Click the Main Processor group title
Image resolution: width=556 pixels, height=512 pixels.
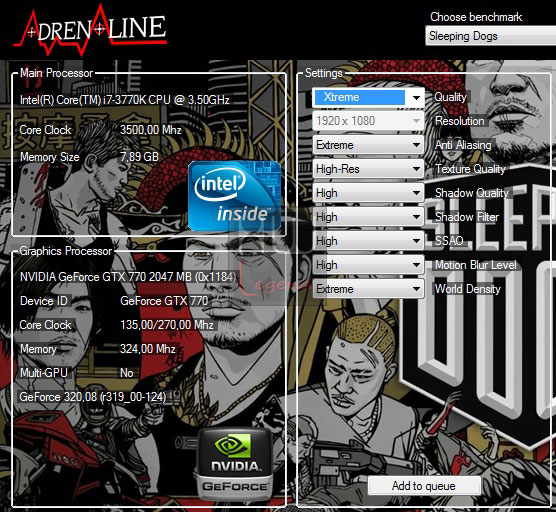(x=56, y=73)
